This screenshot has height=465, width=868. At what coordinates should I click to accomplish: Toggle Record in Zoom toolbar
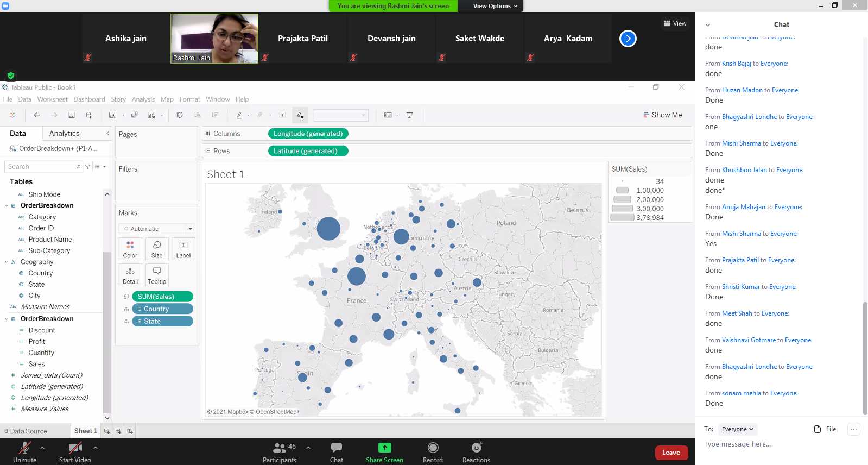pyautogui.click(x=433, y=452)
